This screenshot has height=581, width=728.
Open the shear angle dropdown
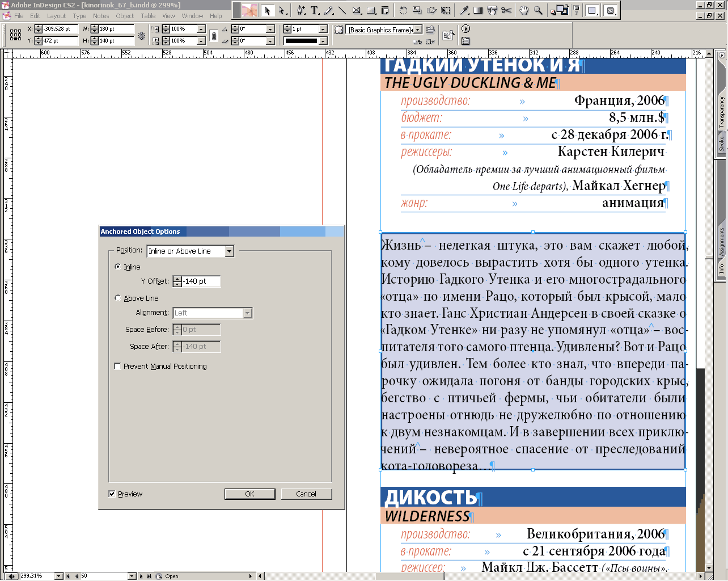tap(270, 41)
